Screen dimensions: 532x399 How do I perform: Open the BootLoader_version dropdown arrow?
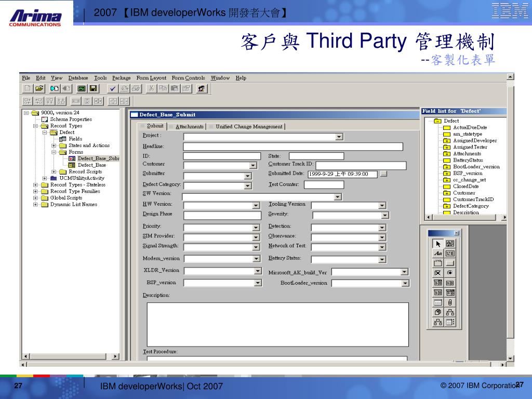pyautogui.click(x=405, y=283)
